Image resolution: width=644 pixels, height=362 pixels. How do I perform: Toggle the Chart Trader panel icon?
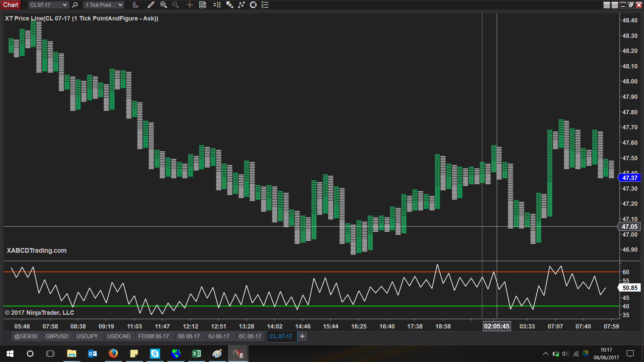(x=217, y=5)
